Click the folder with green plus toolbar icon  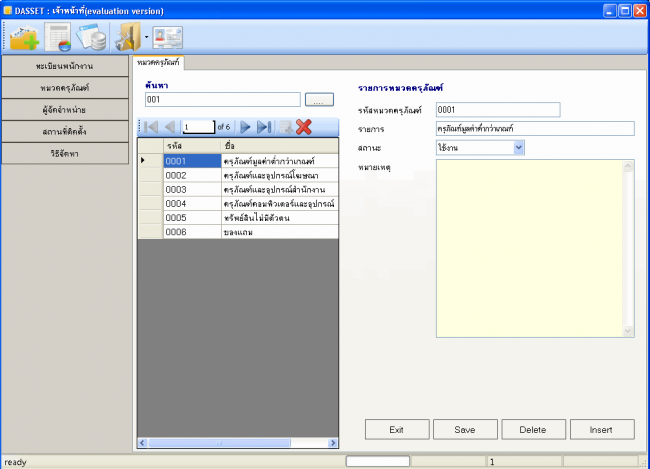pos(24,39)
